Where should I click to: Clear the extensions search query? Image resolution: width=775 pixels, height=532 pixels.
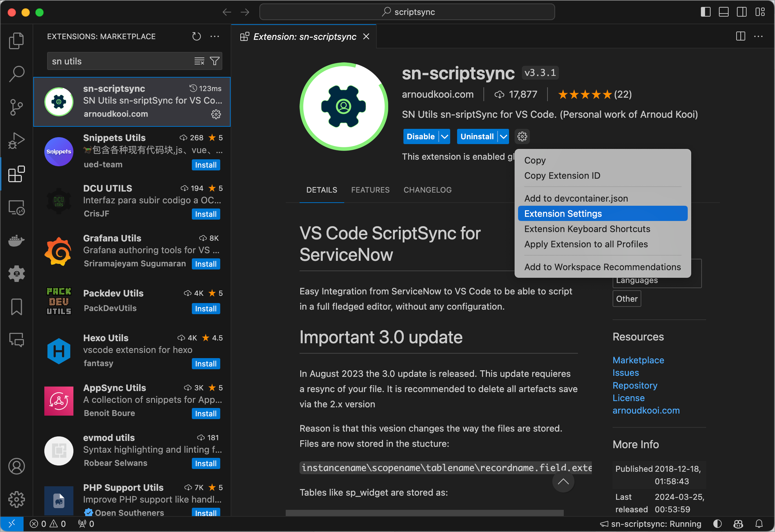(199, 61)
